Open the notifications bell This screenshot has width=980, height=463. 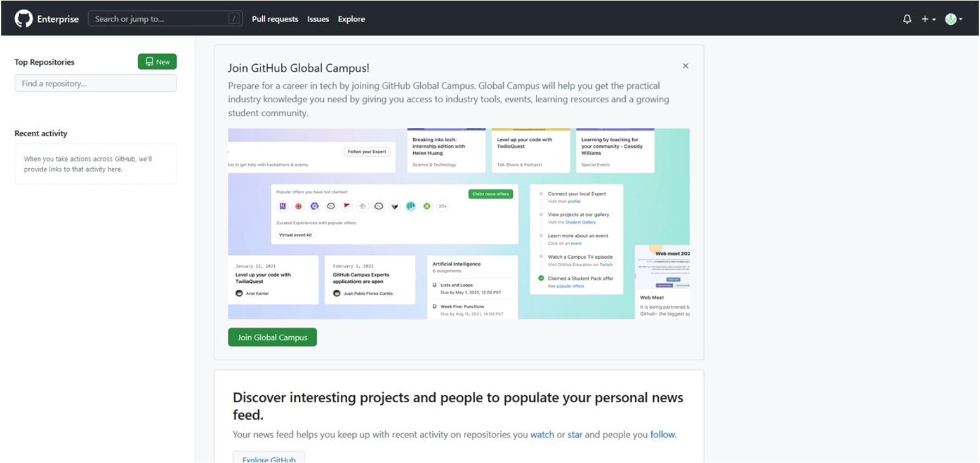tap(906, 19)
